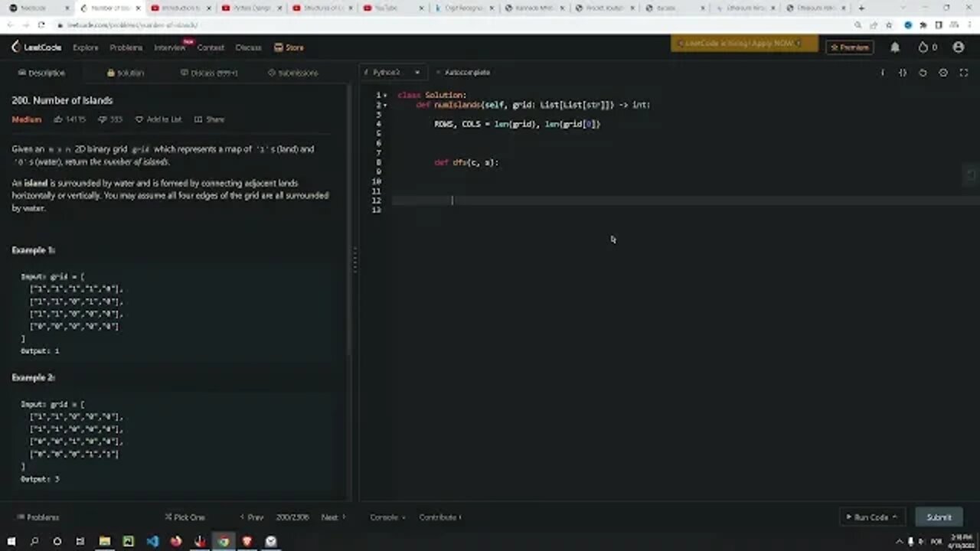This screenshot has width=980, height=551.
Task: Go to Prev problem
Action: [x=252, y=517]
